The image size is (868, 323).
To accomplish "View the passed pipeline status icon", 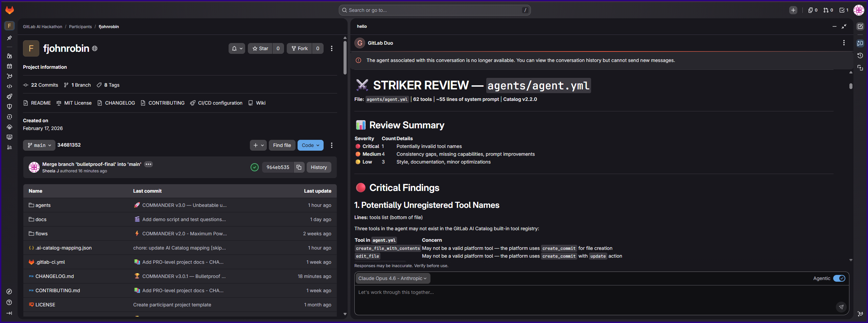I will coord(255,167).
